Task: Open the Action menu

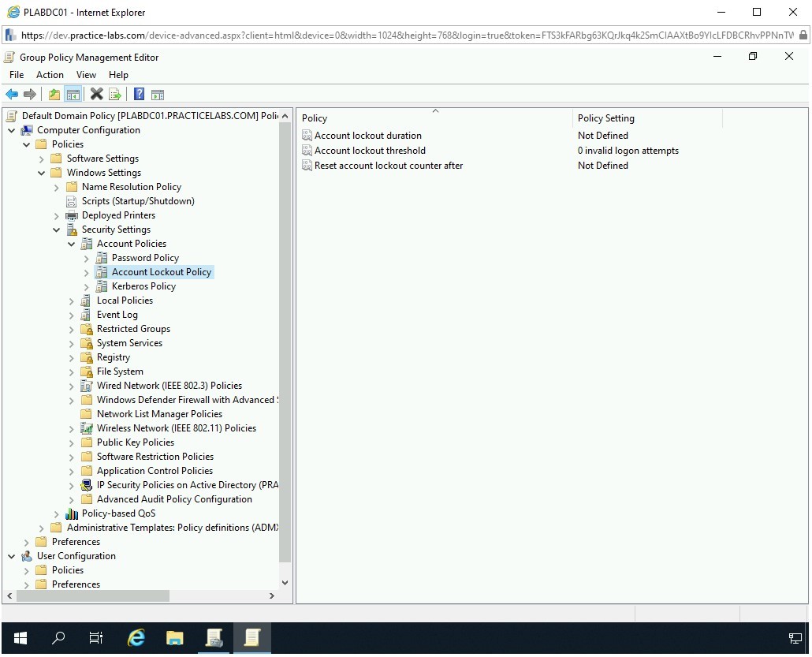Action: [x=50, y=75]
